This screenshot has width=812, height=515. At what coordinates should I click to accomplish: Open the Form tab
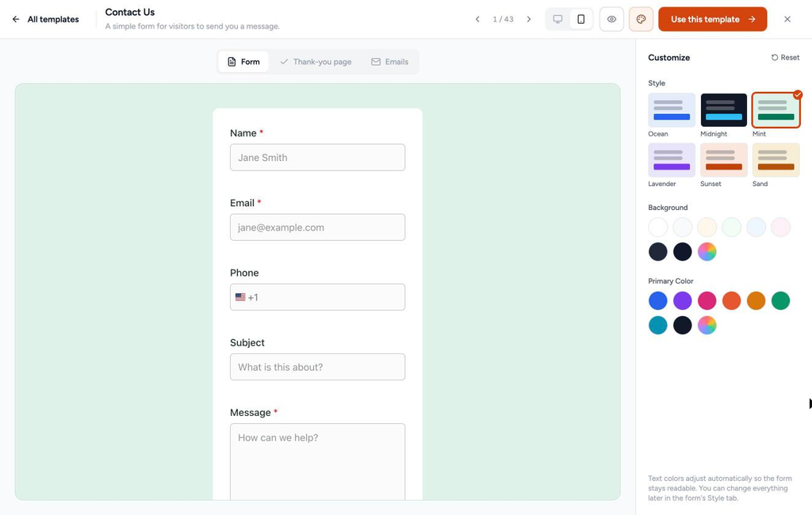point(243,62)
